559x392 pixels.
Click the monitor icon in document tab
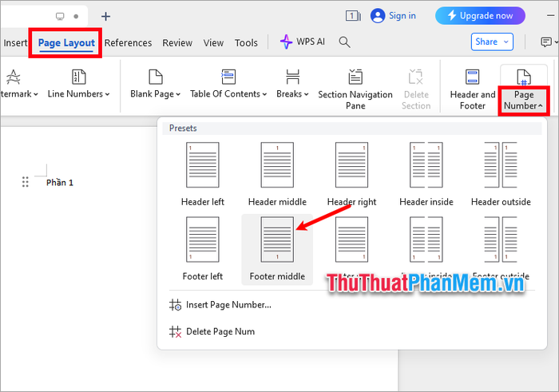[x=60, y=17]
